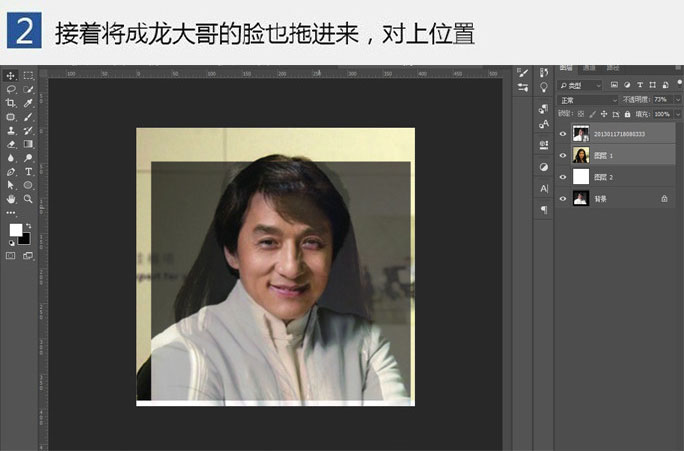The width and height of the screenshot is (684, 451).
Task: Select the History Brush tool
Action: pos(28,130)
